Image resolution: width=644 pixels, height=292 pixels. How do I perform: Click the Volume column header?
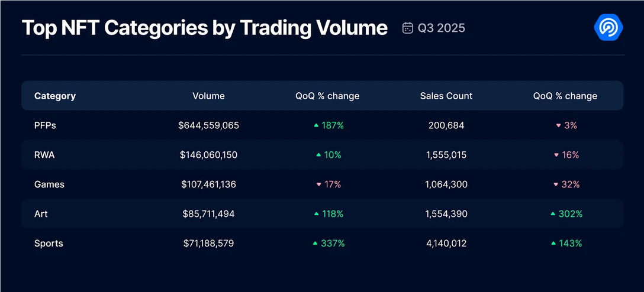[x=208, y=96]
